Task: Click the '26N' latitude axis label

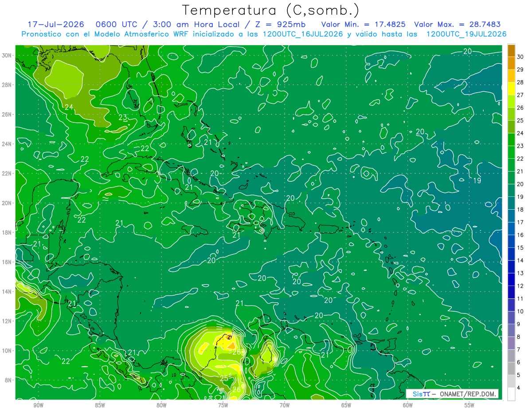Action: (x=7, y=114)
